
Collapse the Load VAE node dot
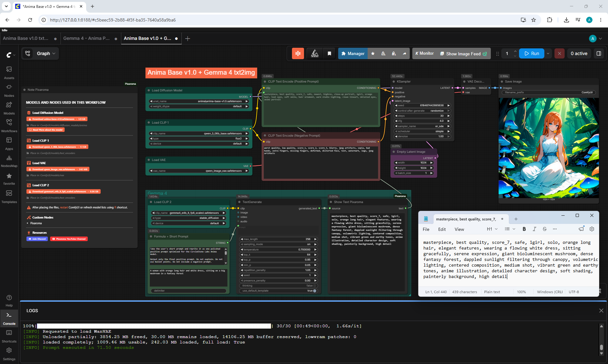[x=149, y=160]
